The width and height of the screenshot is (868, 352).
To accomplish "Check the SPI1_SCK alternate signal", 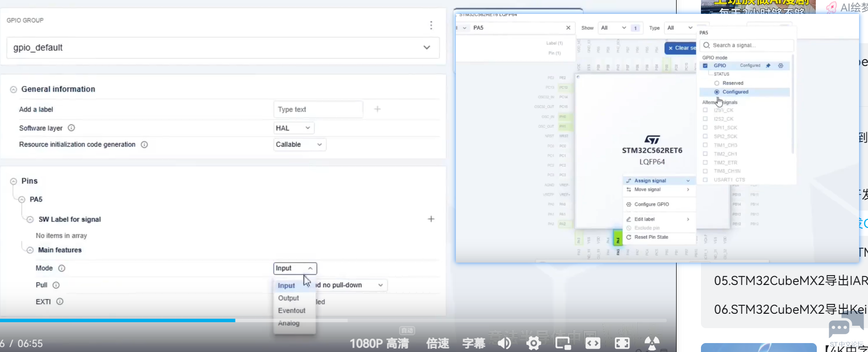I will click(x=705, y=128).
